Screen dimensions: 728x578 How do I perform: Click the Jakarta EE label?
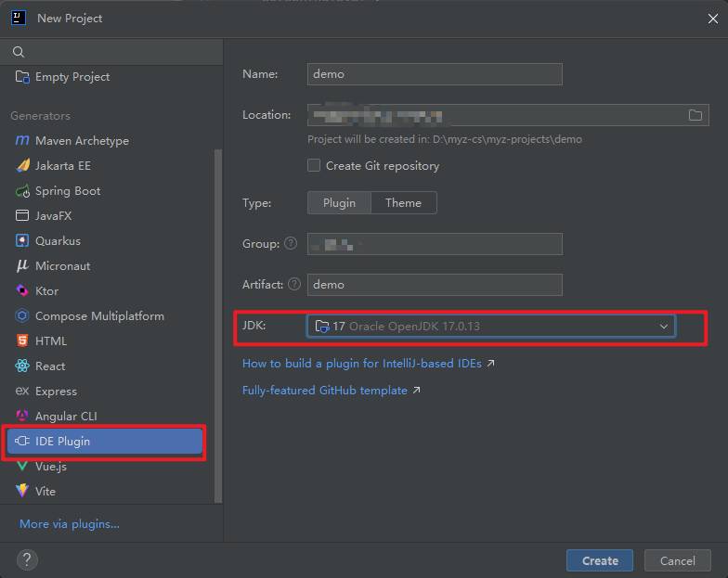[63, 165]
